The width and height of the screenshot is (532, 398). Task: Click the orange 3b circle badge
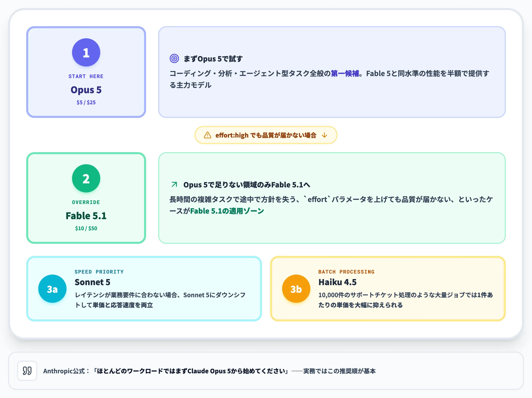pos(296,289)
